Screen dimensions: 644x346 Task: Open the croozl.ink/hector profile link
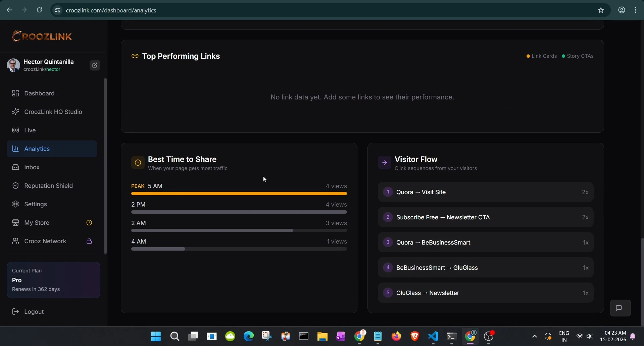pos(42,69)
